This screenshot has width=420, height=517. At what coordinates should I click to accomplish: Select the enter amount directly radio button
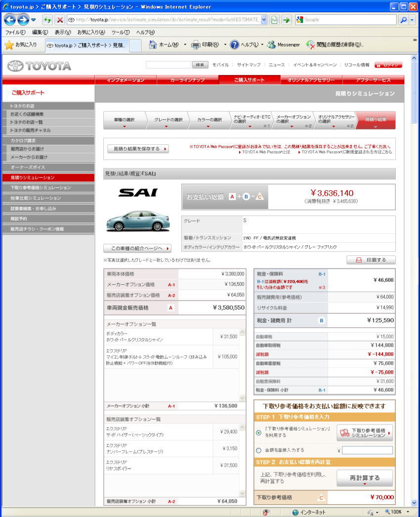[259, 450]
